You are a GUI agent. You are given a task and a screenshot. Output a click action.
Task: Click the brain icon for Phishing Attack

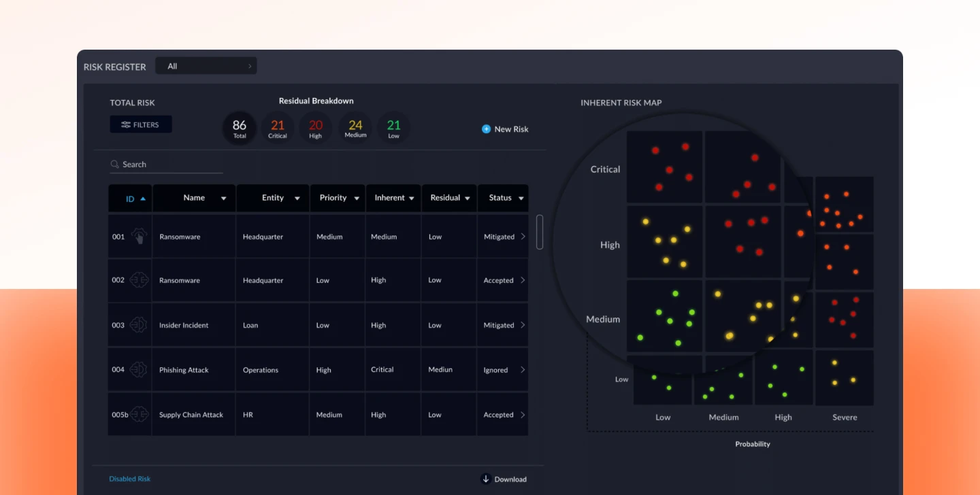(139, 370)
